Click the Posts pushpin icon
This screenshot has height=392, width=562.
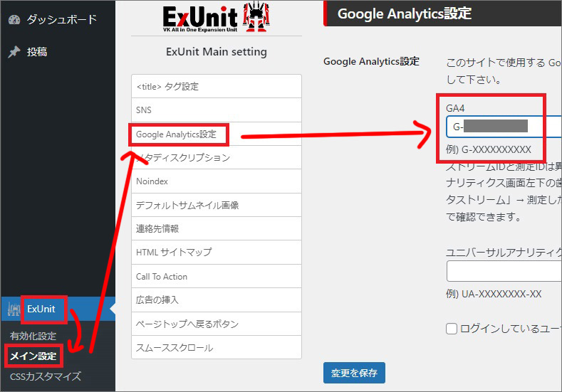click(x=14, y=52)
